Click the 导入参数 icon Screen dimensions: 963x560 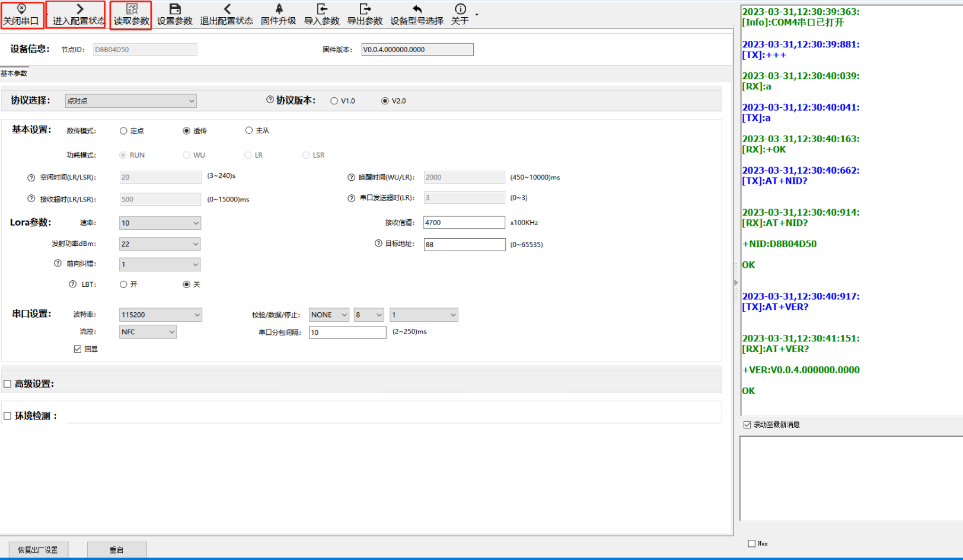click(322, 9)
